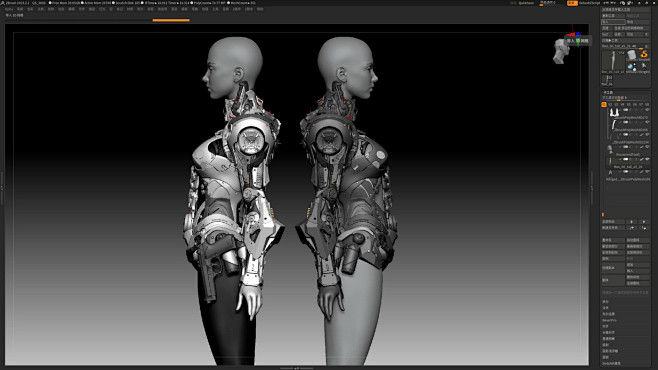Image resolution: width=658 pixels, height=370 pixels.
Task: Open the Help menu at the end of the menu bar
Action: pyautogui.click(x=260, y=9)
